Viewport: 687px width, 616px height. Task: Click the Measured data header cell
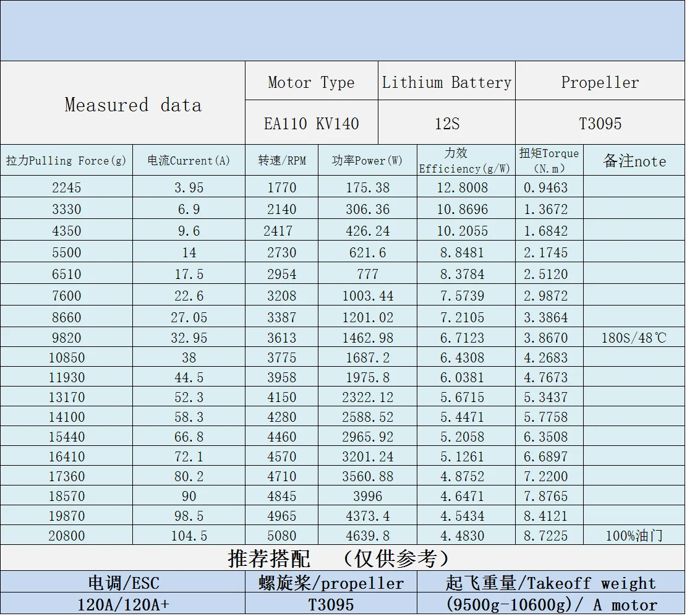(122, 103)
